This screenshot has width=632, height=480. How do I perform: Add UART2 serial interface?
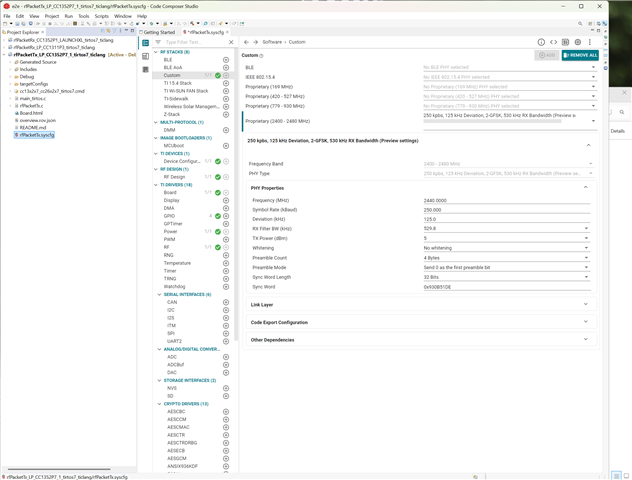pos(226,341)
